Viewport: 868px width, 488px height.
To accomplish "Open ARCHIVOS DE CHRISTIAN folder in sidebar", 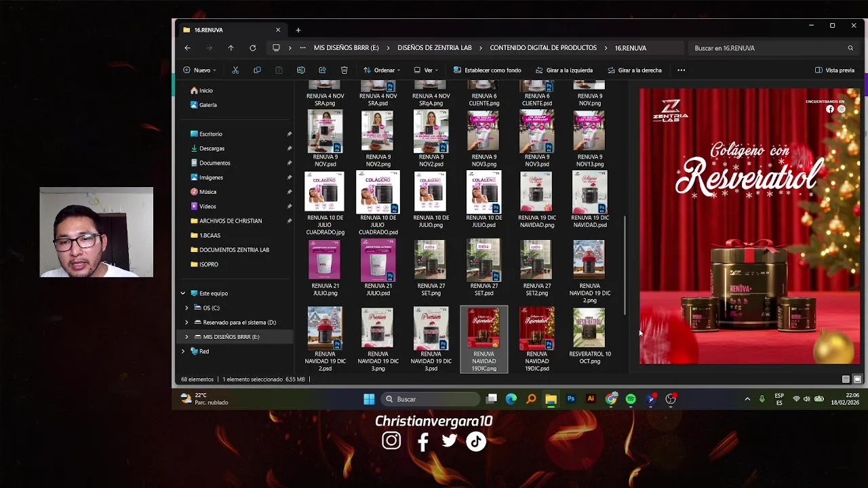I will point(230,221).
